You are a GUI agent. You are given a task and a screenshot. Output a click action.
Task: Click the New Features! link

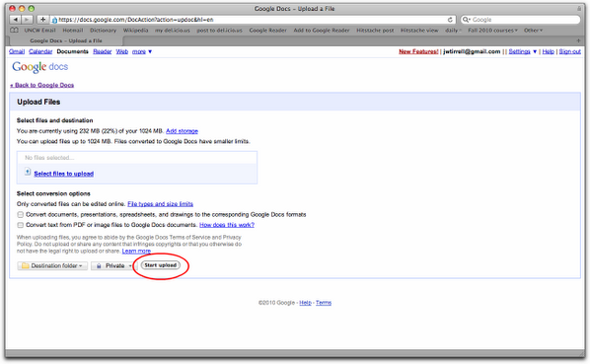418,51
